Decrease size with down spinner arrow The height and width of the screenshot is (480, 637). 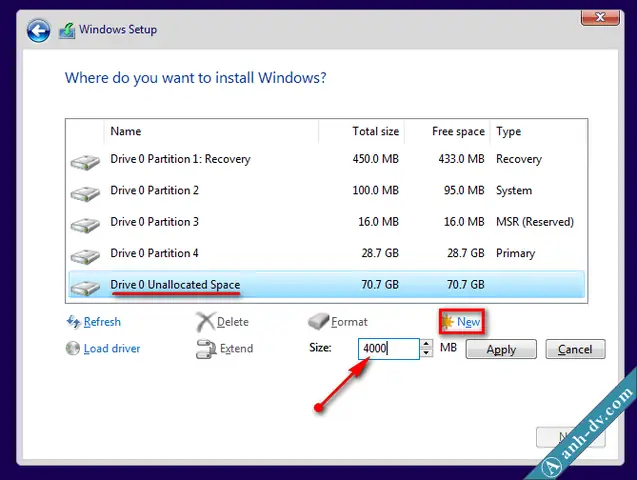[426, 353]
